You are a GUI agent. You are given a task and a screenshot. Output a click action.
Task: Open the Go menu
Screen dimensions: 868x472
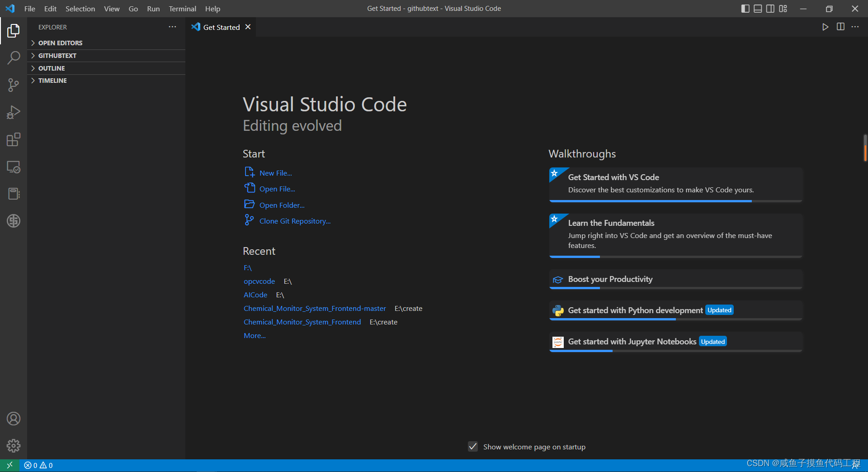coord(133,9)
